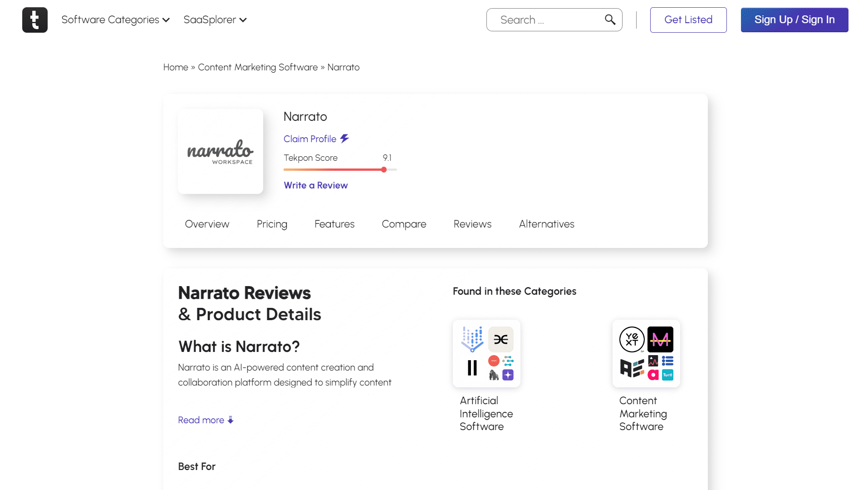Viewport: 868px width, 490px height.
Task: Switch to the Features tab
Action: (x=334, y=224)
